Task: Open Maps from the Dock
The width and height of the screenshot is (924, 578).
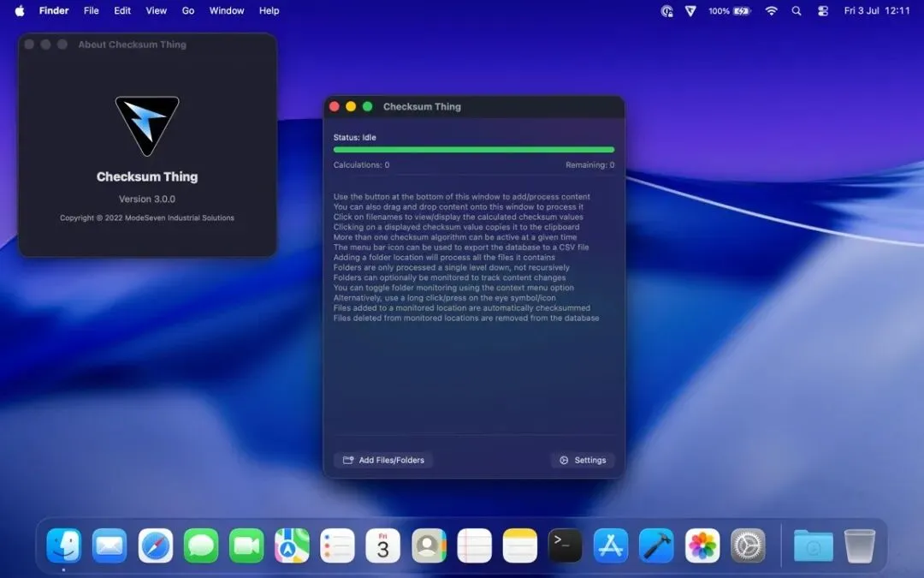Action: [292, 545]
